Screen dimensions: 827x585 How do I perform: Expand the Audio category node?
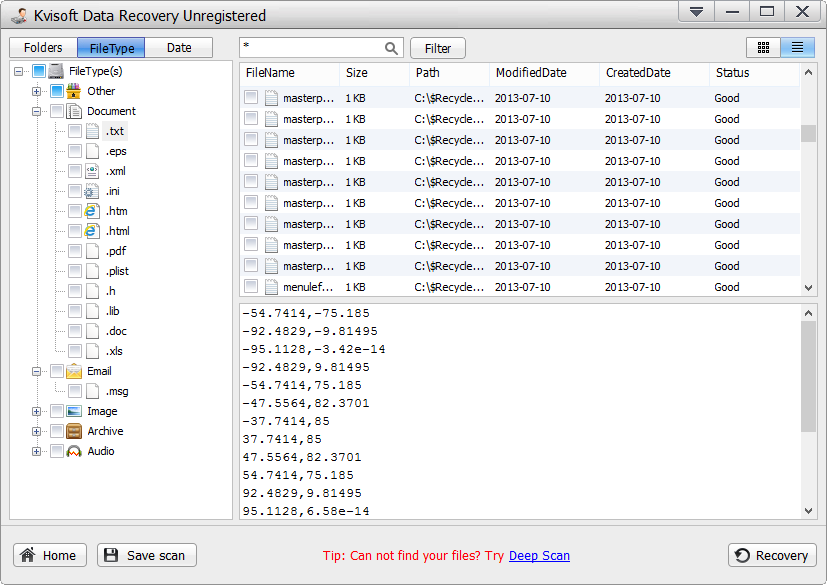(x=36, y=452)
